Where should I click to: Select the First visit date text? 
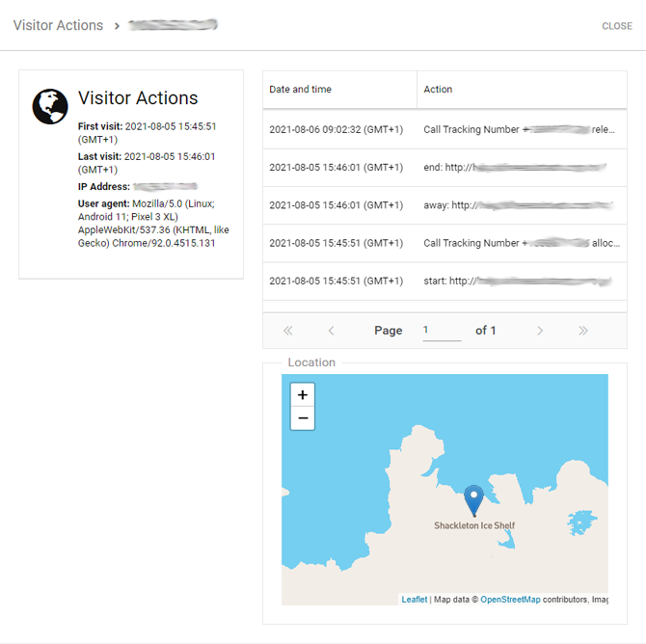(148, 133)
